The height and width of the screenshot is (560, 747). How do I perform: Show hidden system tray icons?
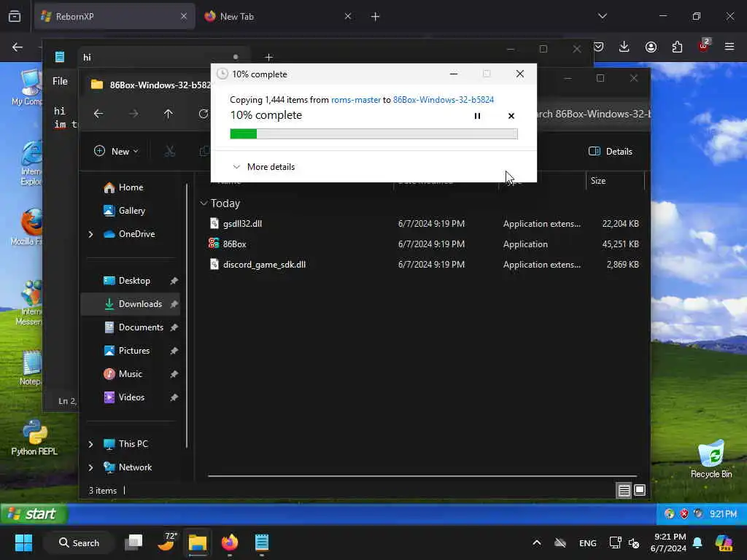pyautogui.click(x=536, y=542)
